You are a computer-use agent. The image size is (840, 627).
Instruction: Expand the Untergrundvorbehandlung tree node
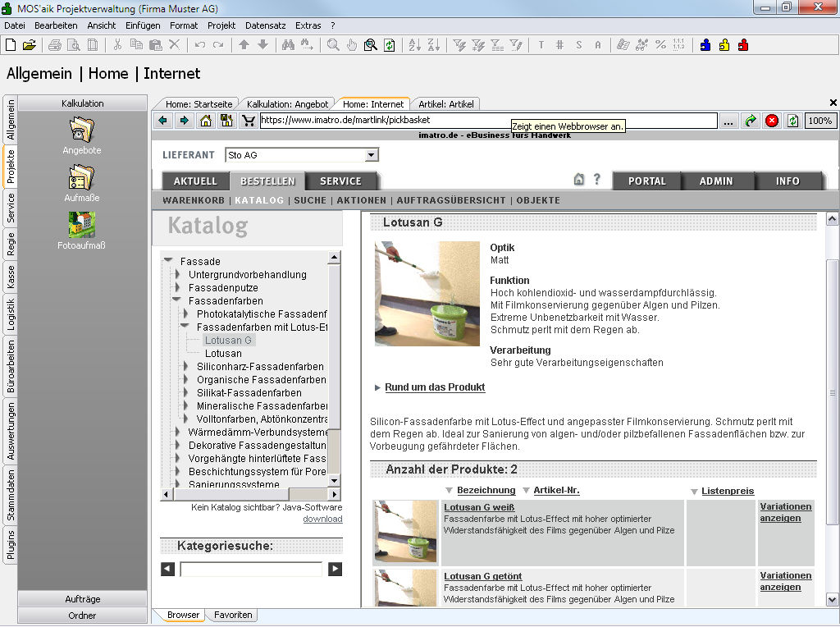[177, 274]
